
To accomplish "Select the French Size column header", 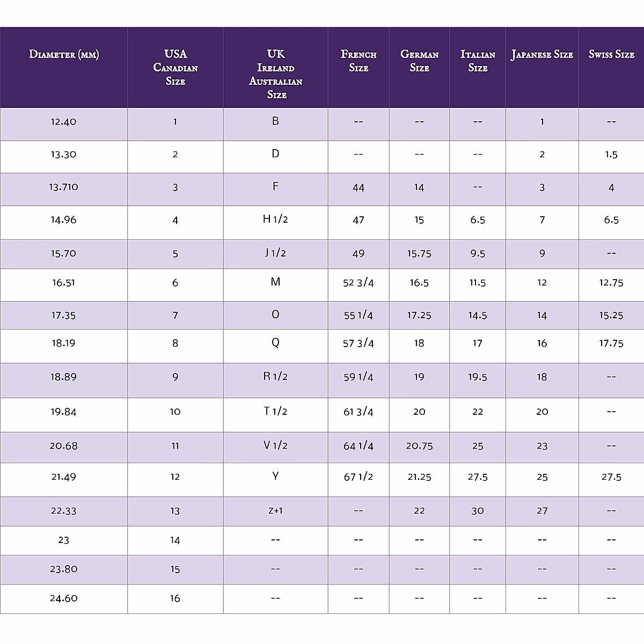I will point(358,61).
